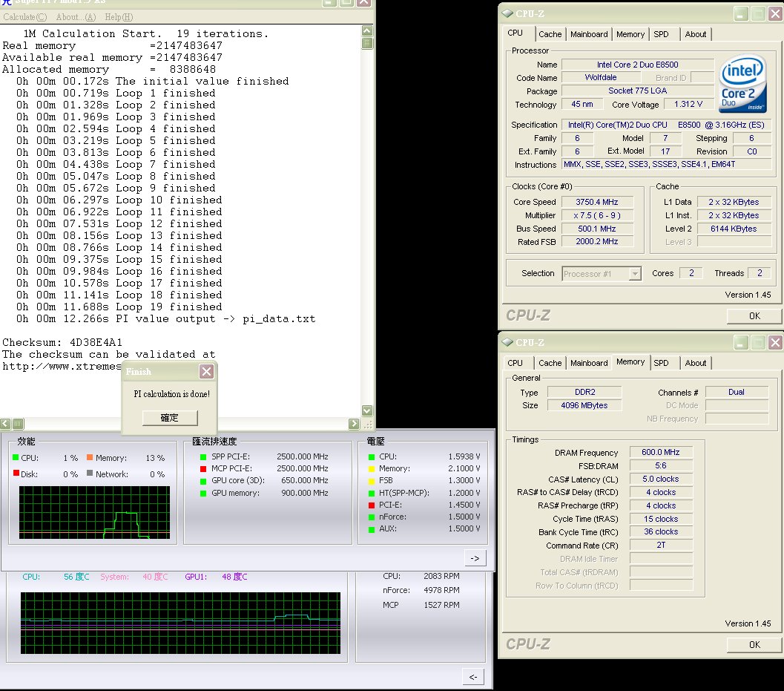Click the yellow FSB voltage indicator square
The image size is (784, 691).
click(x=372, y=481)
